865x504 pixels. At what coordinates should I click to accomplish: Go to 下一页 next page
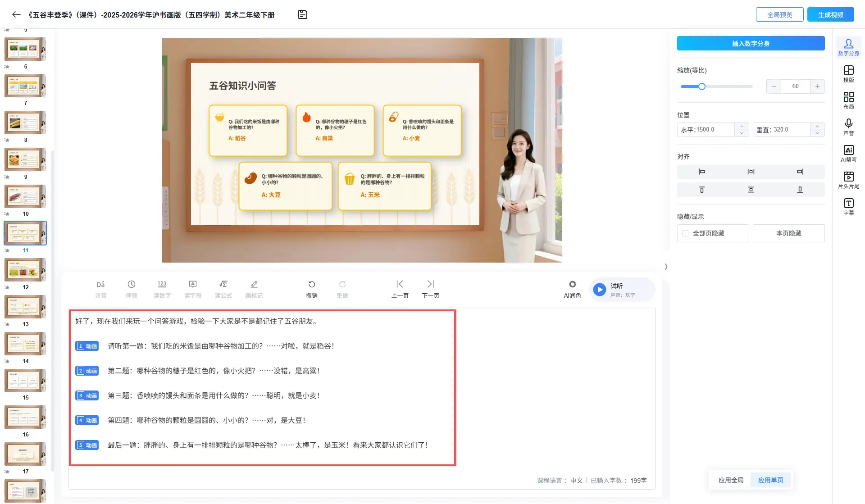click(x=431, y=289)
